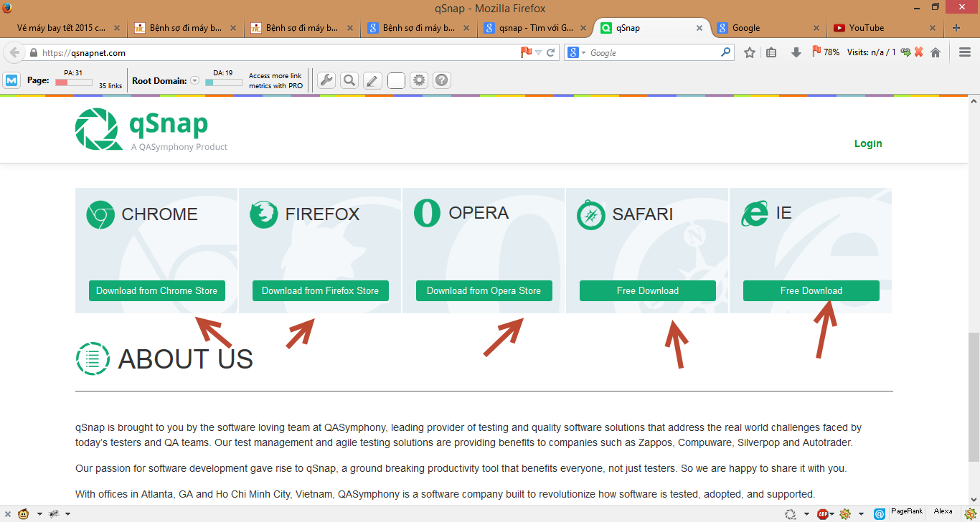
Task: Click the red flag icon in address bar
Action: (x=526, y=52)
